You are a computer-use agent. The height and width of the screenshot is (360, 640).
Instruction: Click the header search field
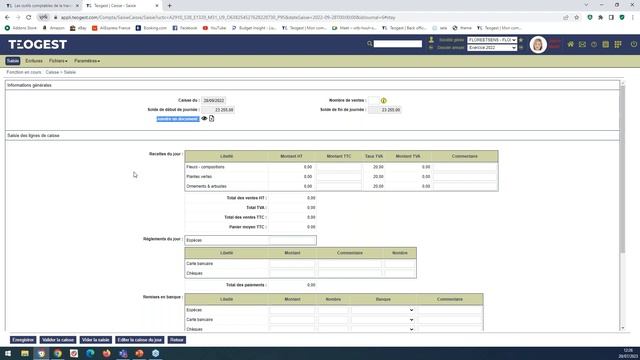(398, 44)
